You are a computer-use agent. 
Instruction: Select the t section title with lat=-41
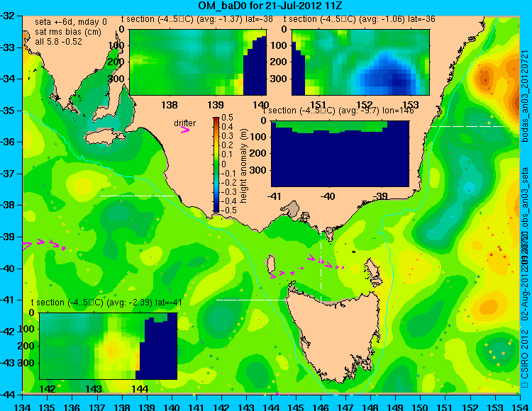(x=106, y=303)
